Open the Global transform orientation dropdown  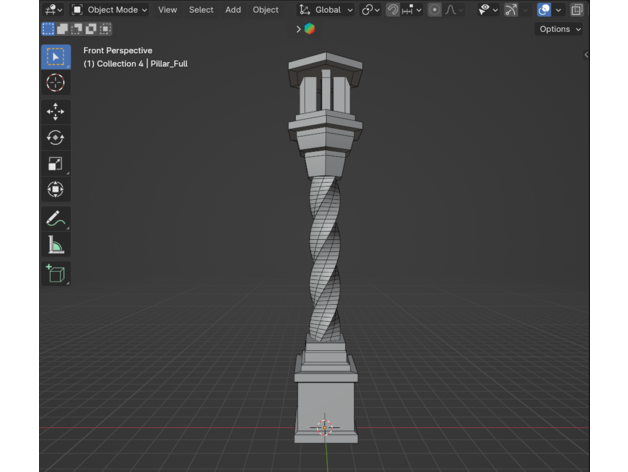point(326,10)
